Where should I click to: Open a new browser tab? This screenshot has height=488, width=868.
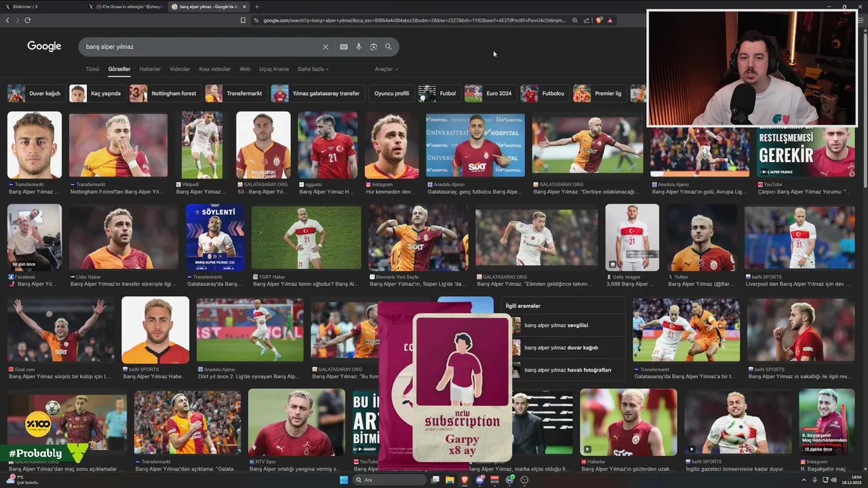pyautogui.click(x=256, y=7)
